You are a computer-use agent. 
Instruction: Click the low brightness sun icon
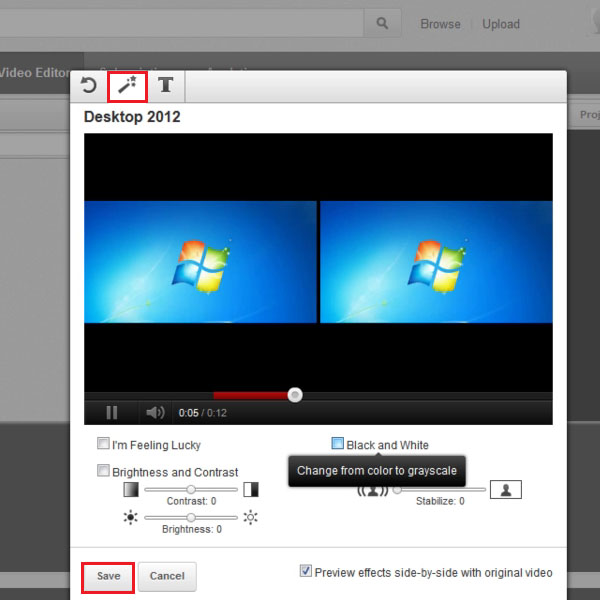point(130,517)
